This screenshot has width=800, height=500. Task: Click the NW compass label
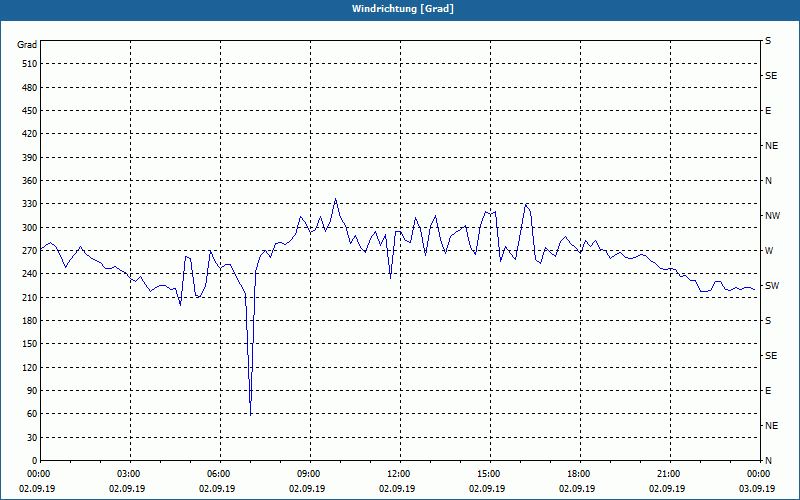coord(772,216)
